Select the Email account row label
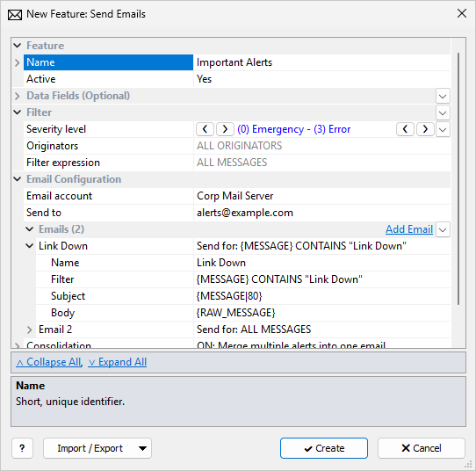The height and width of the screenshot is (471, 476). [108, 196]
